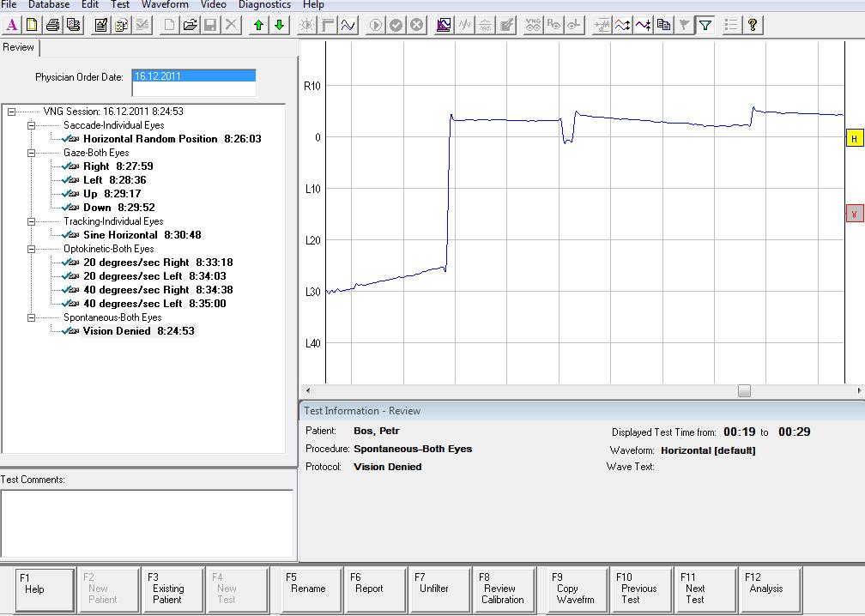865x616 pixels.
Task: Click the F12 Analysis button
Action: pyautogui.click(x=770, y=590)
